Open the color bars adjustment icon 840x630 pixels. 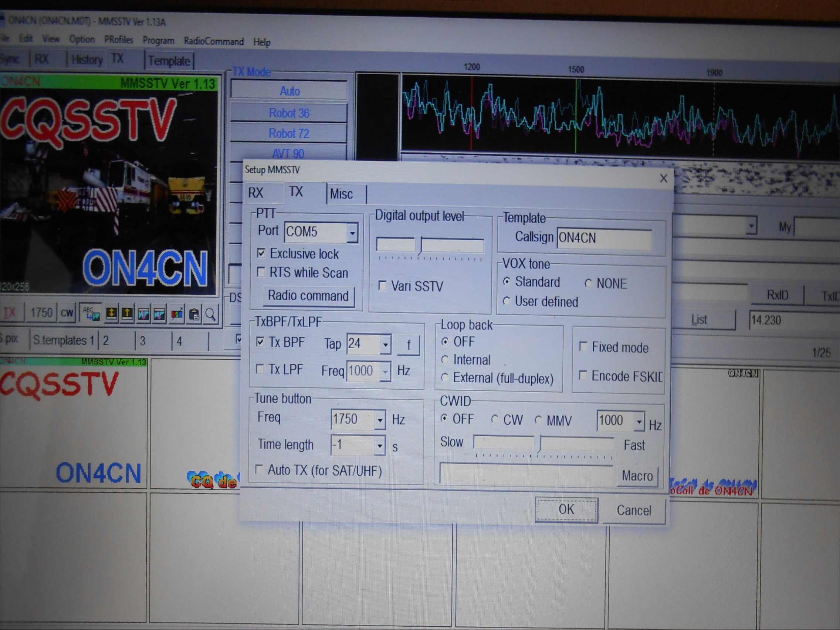(177, 314)
